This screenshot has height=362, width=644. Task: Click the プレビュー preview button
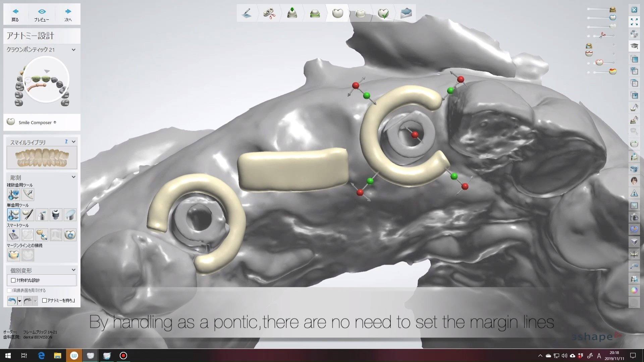coord(42,15)
